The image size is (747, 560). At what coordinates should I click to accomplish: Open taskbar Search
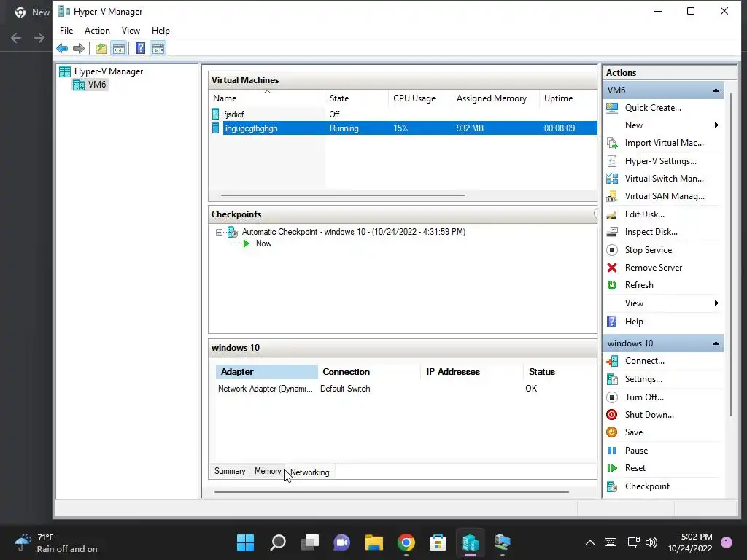278,542
